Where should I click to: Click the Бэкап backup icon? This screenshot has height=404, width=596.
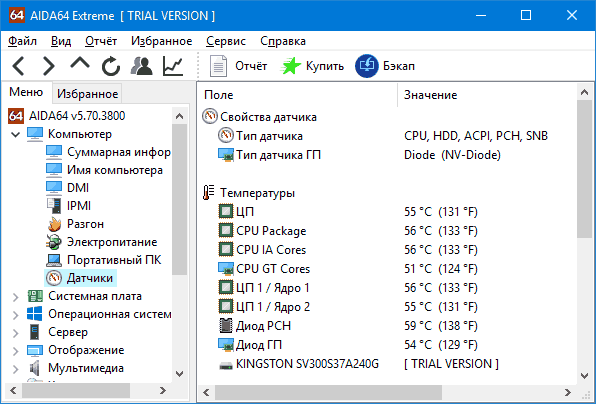pos(367,66)
